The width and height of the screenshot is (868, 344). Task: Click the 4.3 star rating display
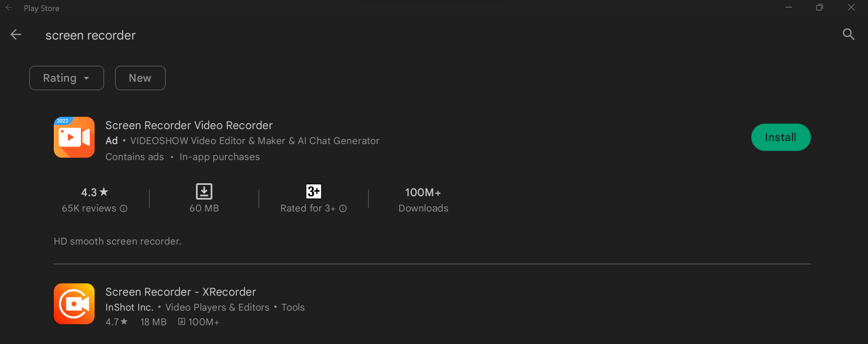click(94, 192)
